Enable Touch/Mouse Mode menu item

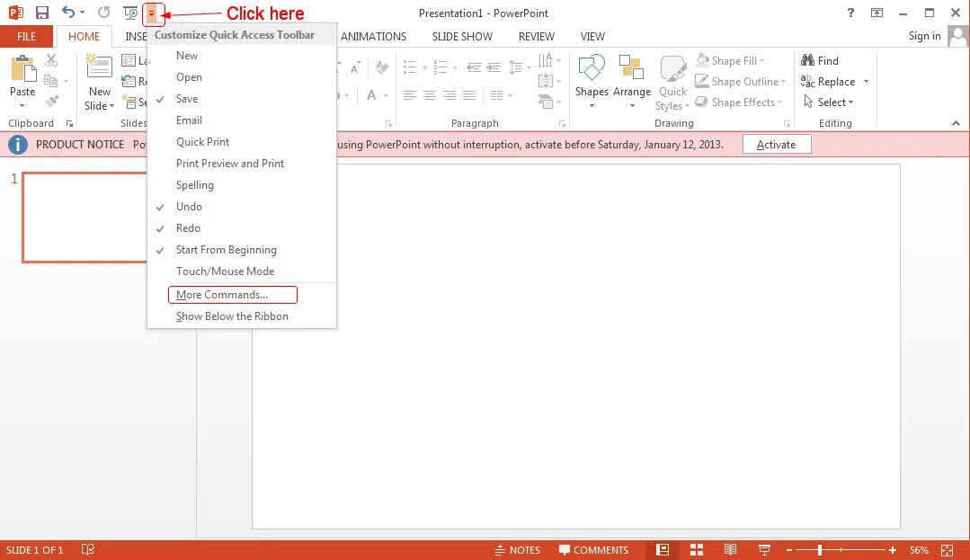pyautogui.click(x=242, y=271)
